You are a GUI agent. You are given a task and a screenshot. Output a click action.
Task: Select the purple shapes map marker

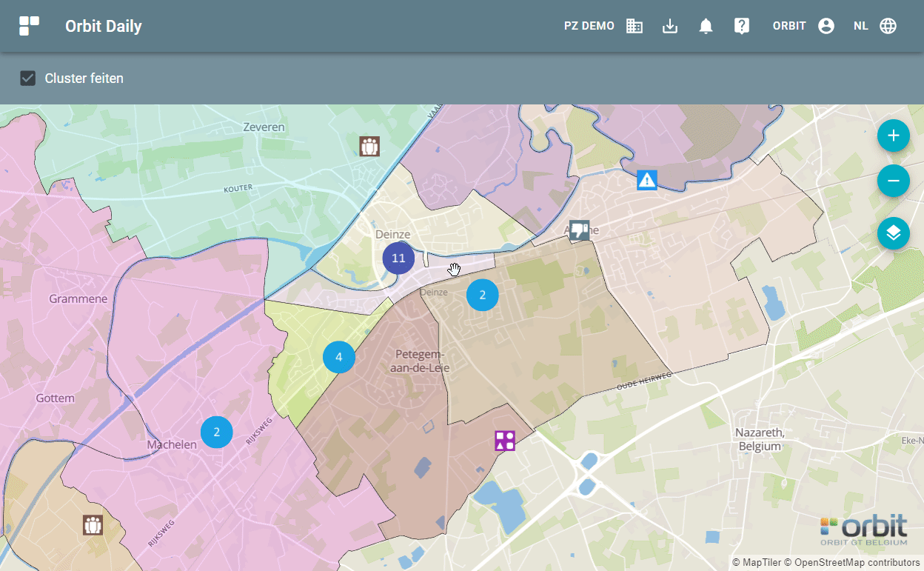pyautogui.click(x=505, y=441)
